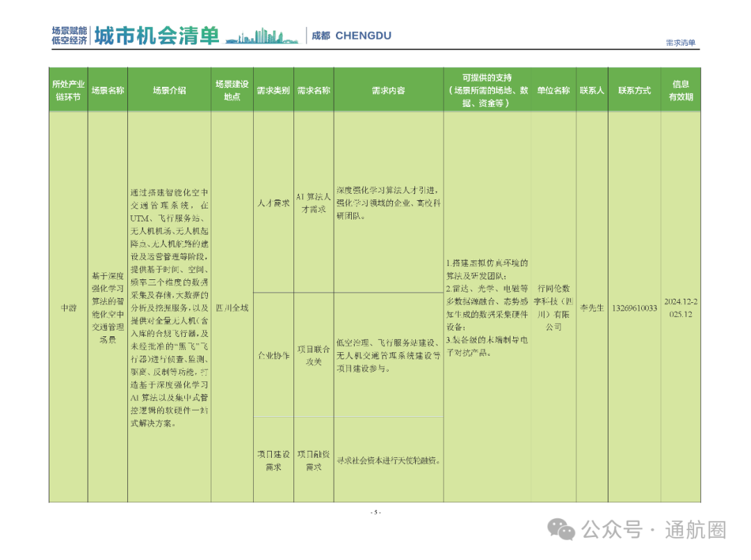This screenshot has width=751, height=560.
Task: Click the 场景赋能 低空经济 logo text
Action: tap(70, 36)
